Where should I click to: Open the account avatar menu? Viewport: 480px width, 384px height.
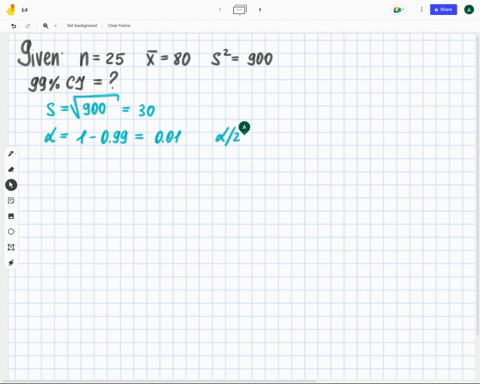[x=469, y=10]
